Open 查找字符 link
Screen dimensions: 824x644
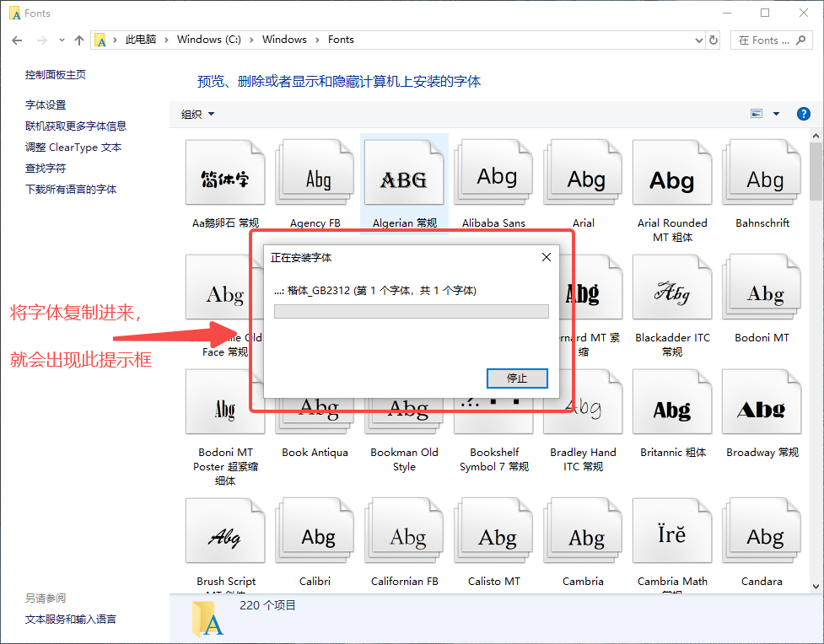click(46, 168)
